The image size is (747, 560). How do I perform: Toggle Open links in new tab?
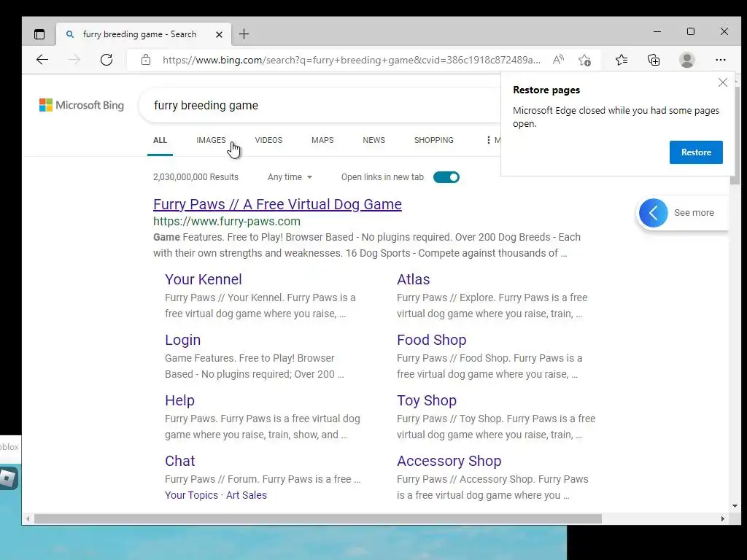coord(446,177)
